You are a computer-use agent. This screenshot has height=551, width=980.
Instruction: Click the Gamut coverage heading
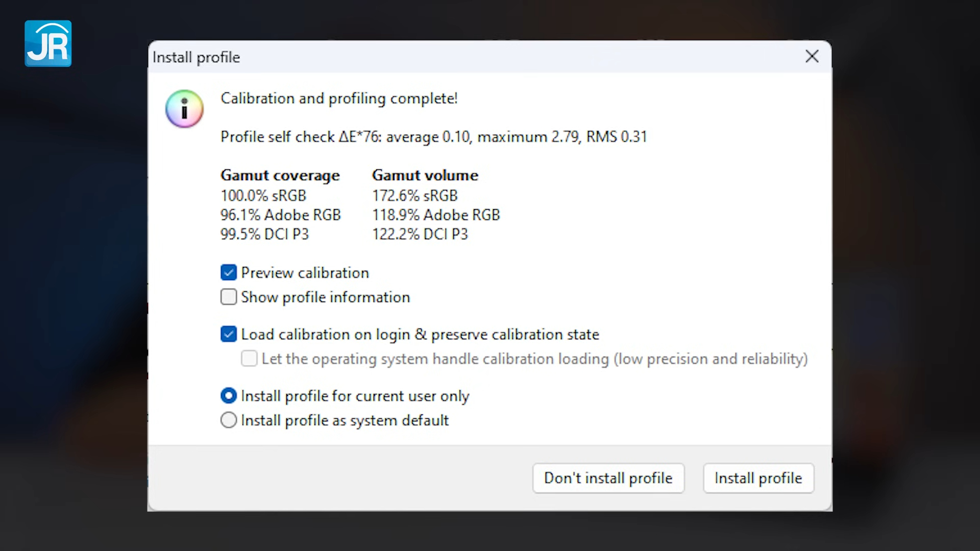(280, 175)
